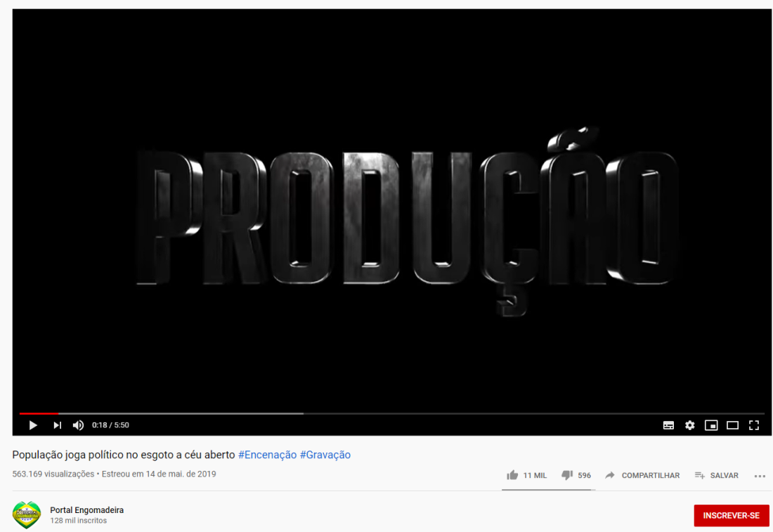Like the video with thumbs up

(x=526, y=475)
